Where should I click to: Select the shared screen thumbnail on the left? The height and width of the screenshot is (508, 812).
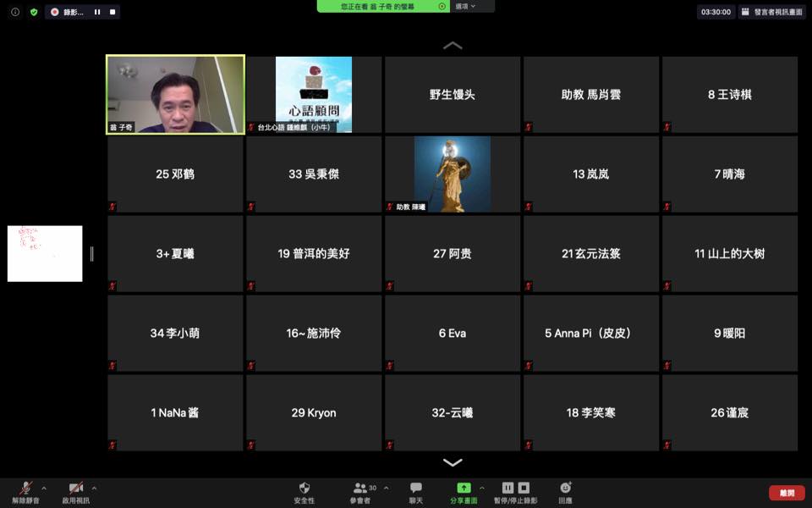click(45, 253)
